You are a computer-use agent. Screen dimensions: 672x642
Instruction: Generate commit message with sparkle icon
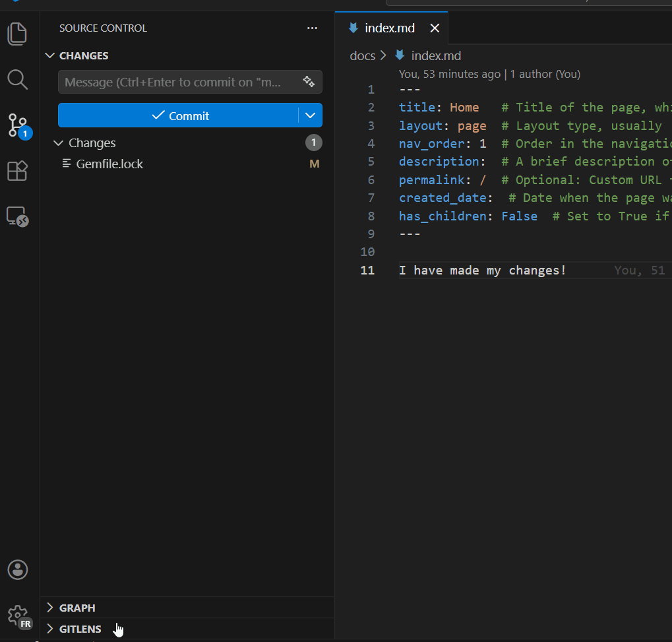click(x=309, y=82)
